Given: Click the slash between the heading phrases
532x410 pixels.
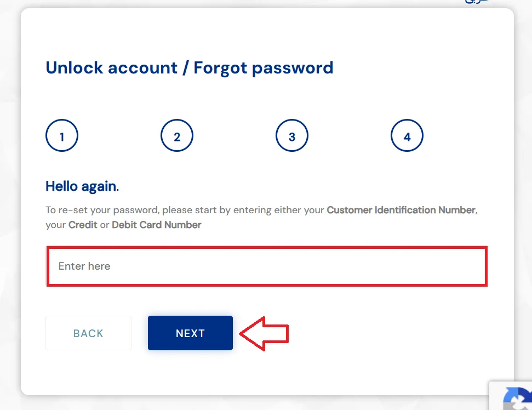Looking at the screenshot, I should tap(186, 68).
